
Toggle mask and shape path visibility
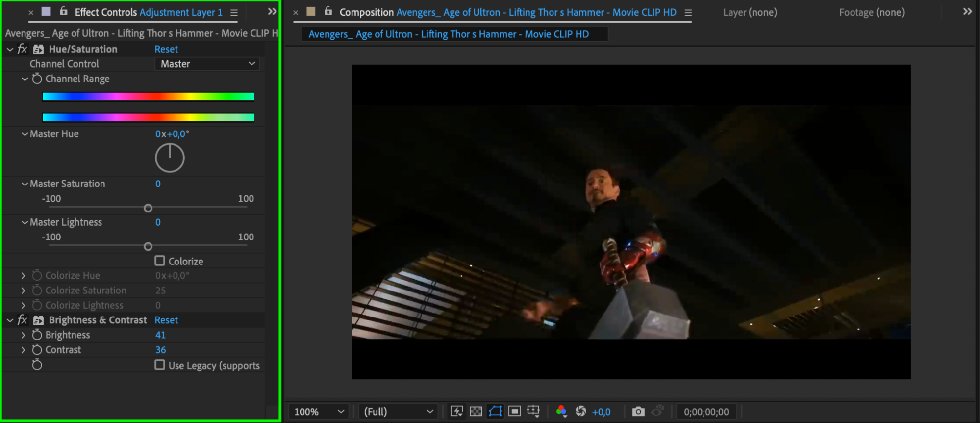click(495, 411)
